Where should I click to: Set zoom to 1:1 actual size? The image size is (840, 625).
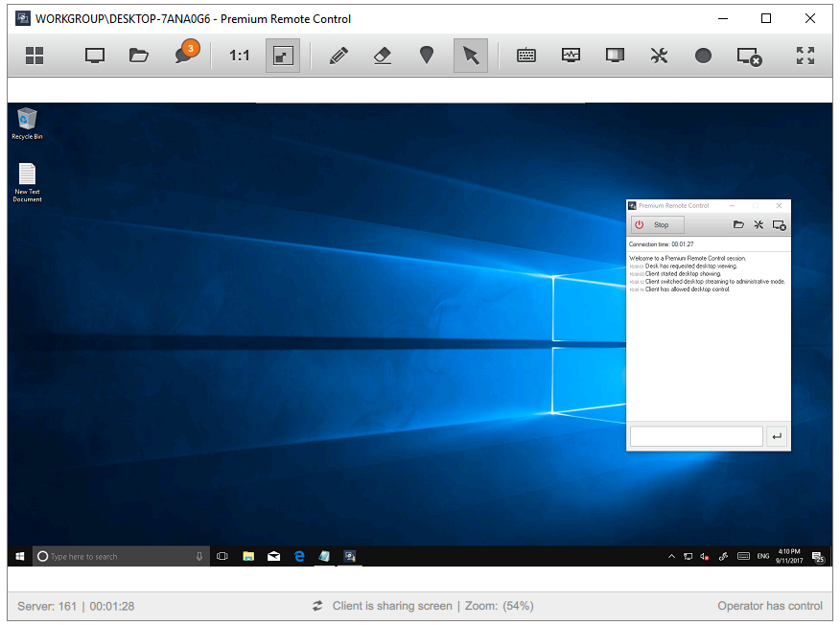tap(240, 56)
